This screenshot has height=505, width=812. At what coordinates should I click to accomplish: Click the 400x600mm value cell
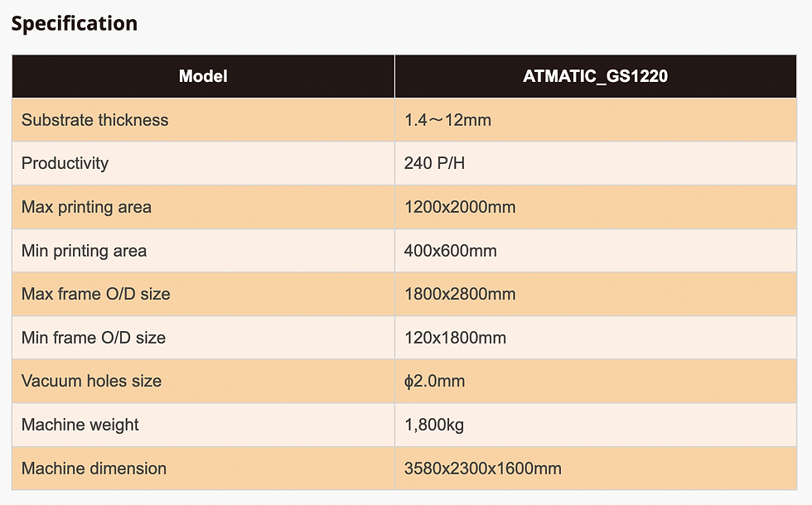451,251
